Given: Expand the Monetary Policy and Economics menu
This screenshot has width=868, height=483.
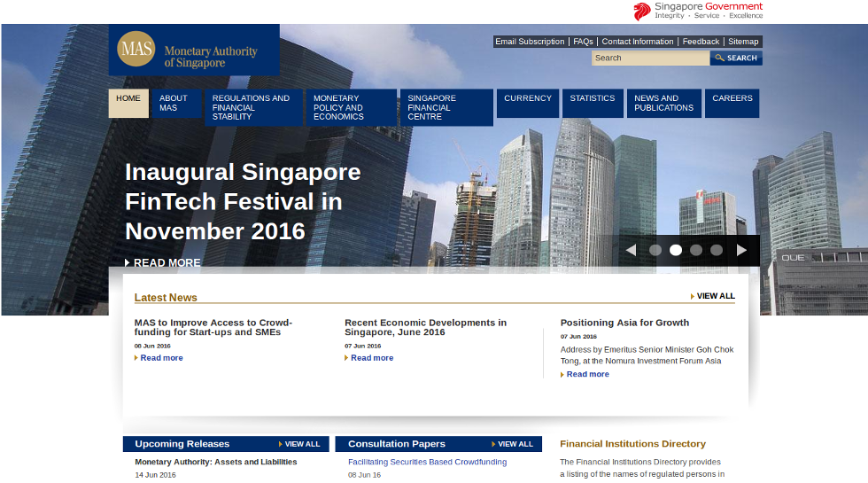Looking at the screenshot, I should (351, 107).
